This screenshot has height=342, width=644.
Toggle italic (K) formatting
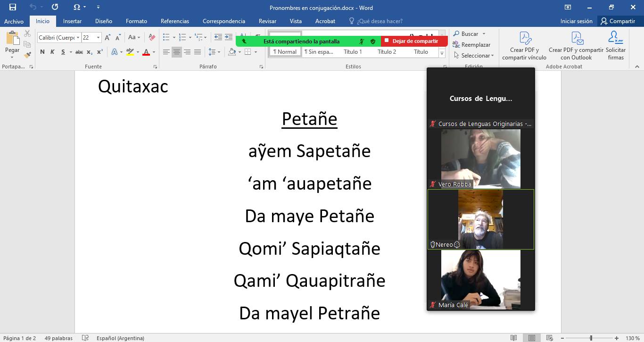pyautogui.click(x=53, y=52)
